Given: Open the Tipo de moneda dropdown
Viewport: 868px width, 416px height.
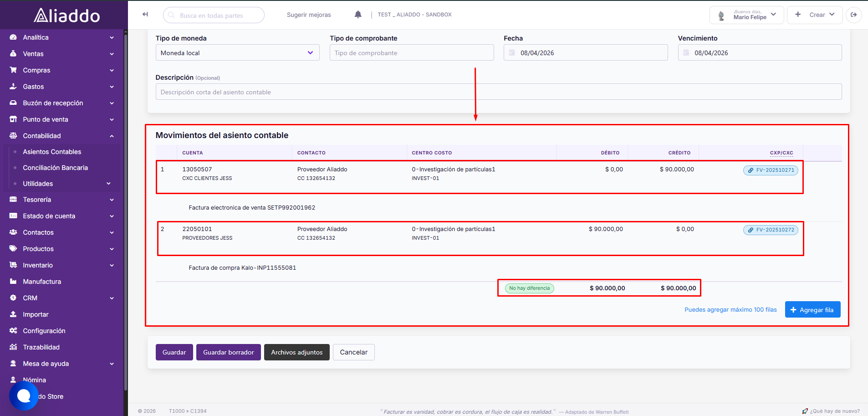Looking at the screenshot, I should pos(237,53).
